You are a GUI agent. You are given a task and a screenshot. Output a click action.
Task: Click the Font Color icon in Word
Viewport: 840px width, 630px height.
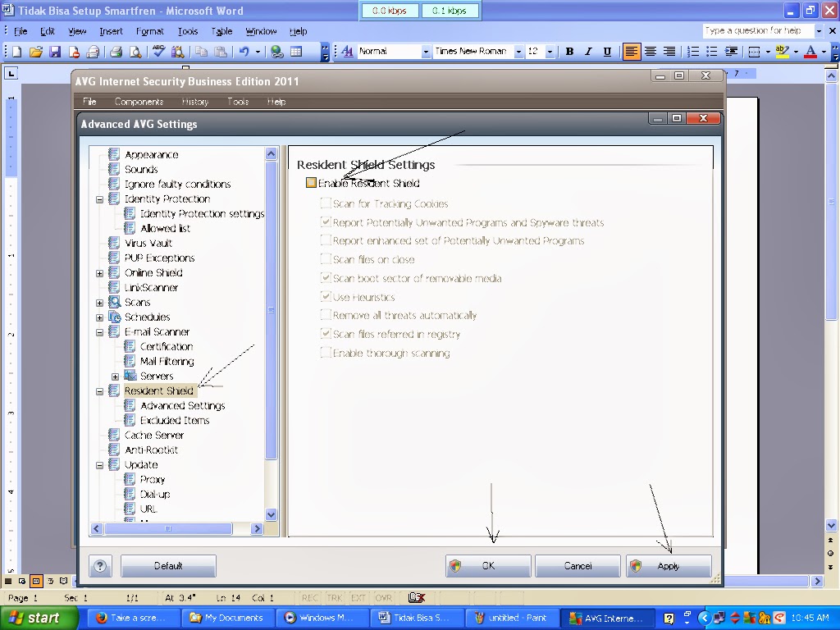click(x=810, y=52)
